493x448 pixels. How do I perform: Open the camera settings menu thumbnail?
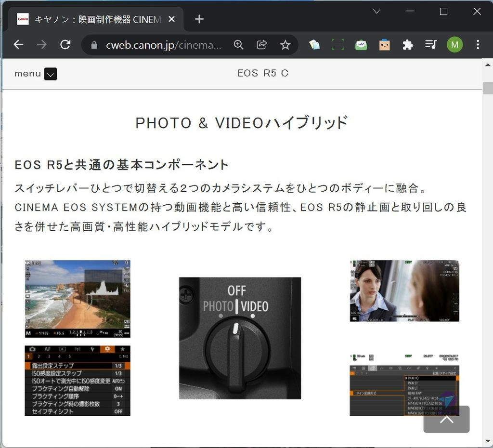[78, 381]
